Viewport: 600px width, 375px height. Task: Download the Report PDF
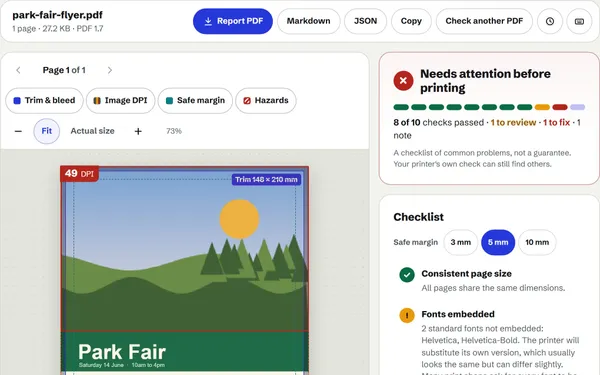[233, 21]
